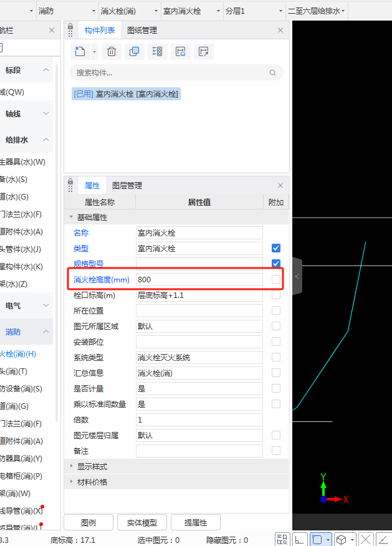
Task: Click the 实体模型 button
Action: pos(142,523)
